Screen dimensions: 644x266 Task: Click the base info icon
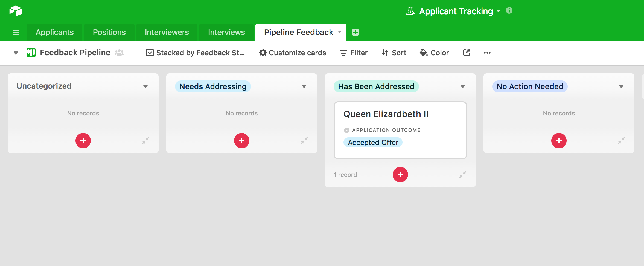point(509,11)
